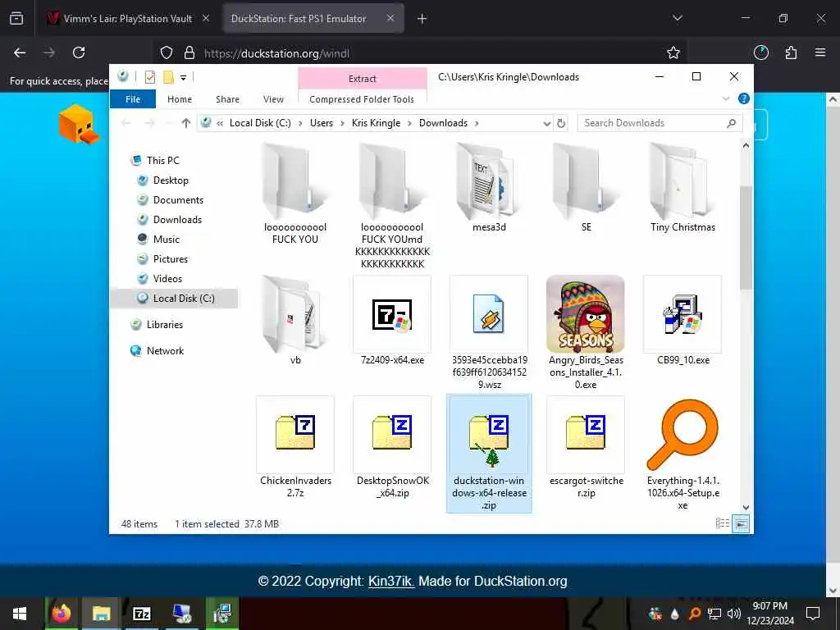The image size is (840, 630).
Task: Open the address bar history dropdown
Action: pos(546,123)
